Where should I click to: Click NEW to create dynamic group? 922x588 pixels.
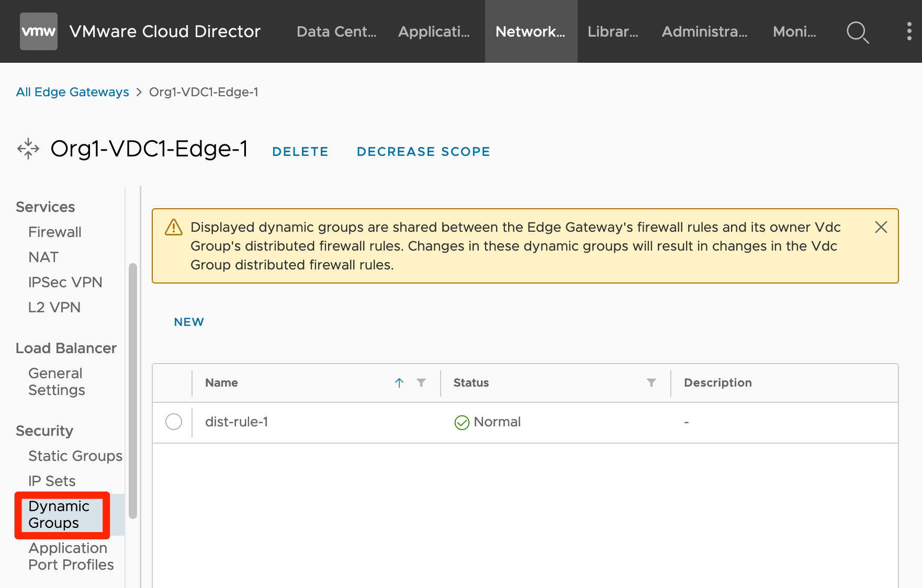189,322
